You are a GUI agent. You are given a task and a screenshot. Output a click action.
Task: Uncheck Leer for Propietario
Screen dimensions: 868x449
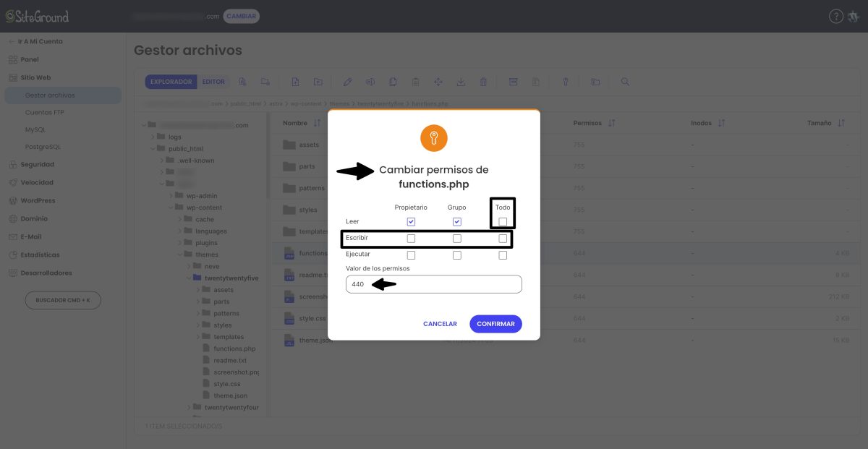coord(411,221)
